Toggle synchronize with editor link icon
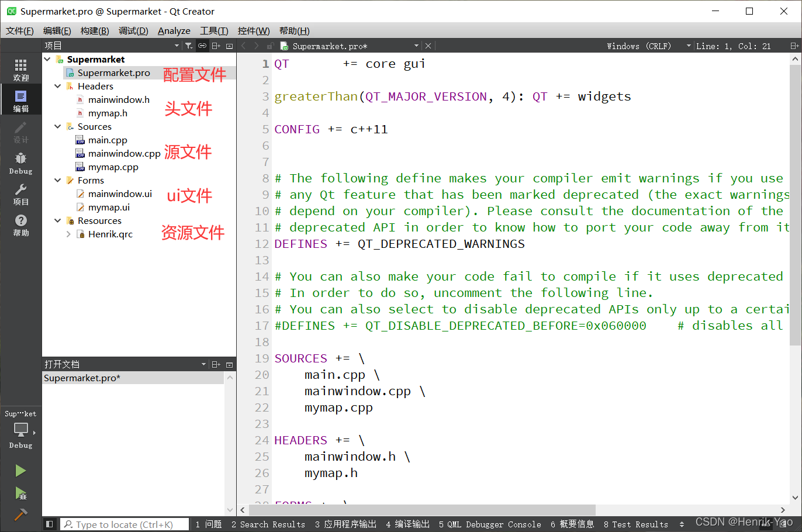This screenshot has height=532, width=802. pos(202,46)
